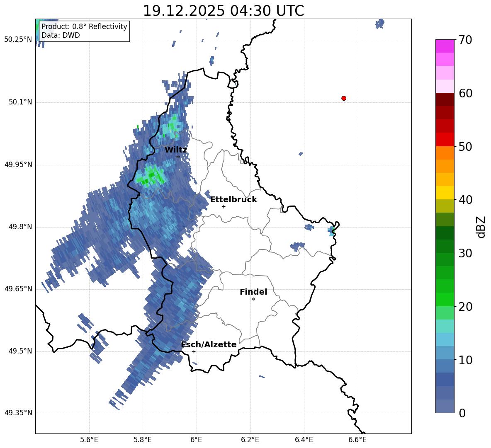The image size is (491, 448).
Task: Click the title '19.12.2025 04:30 UTC'
Action: point(223,11)
